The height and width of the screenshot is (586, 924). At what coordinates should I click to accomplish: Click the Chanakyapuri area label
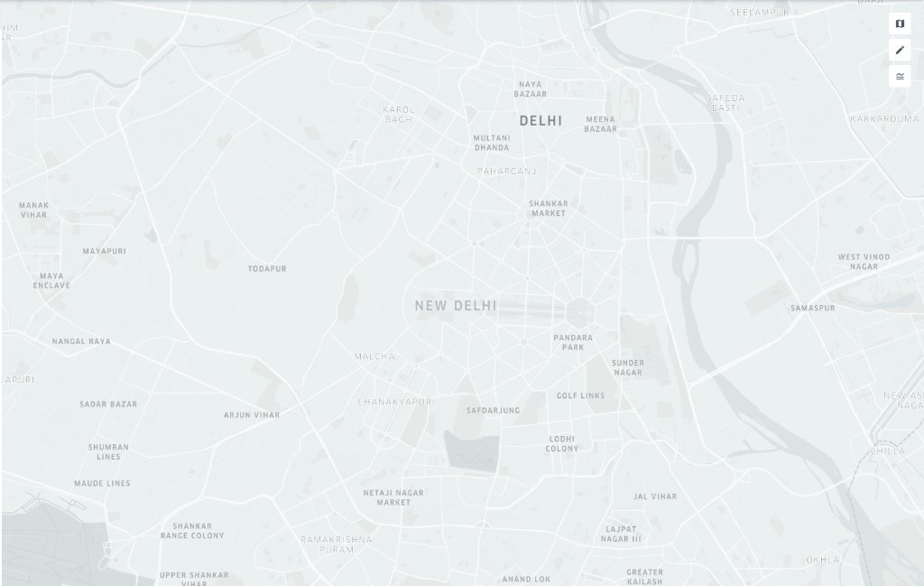[x=396, y=402]
